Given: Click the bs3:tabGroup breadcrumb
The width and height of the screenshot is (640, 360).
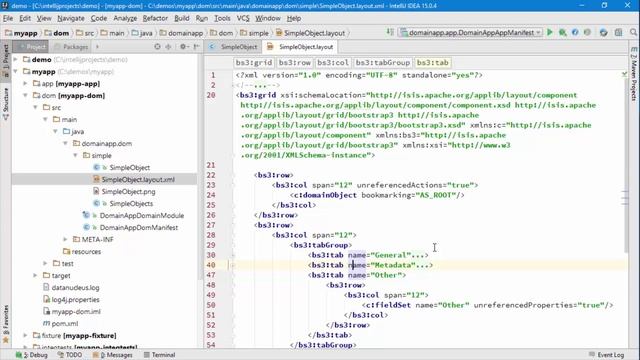Looking at the screenshot, I should (x=382, y=62).
